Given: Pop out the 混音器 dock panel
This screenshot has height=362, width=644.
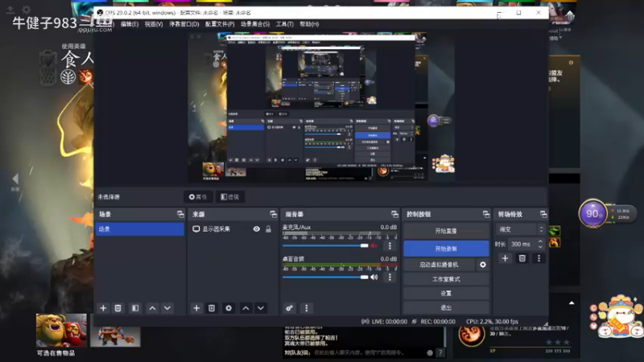Looking at the screenshot, I should (394, 214).
